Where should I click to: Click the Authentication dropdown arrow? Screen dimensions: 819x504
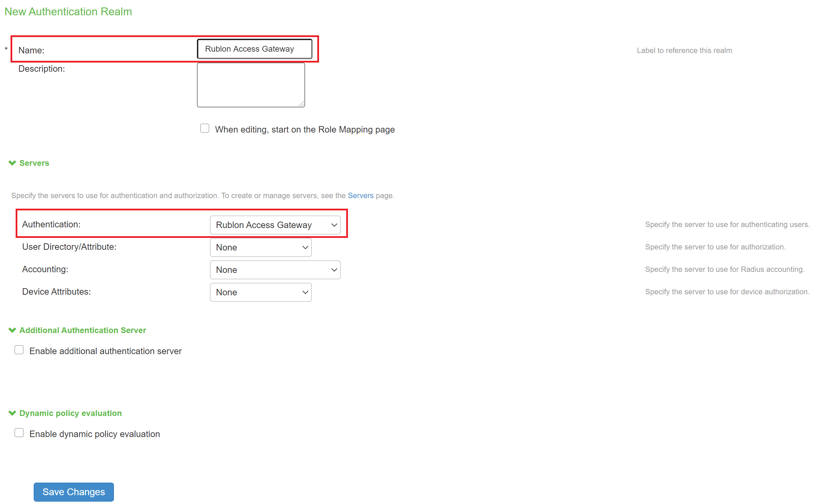(x=334, y=225)
